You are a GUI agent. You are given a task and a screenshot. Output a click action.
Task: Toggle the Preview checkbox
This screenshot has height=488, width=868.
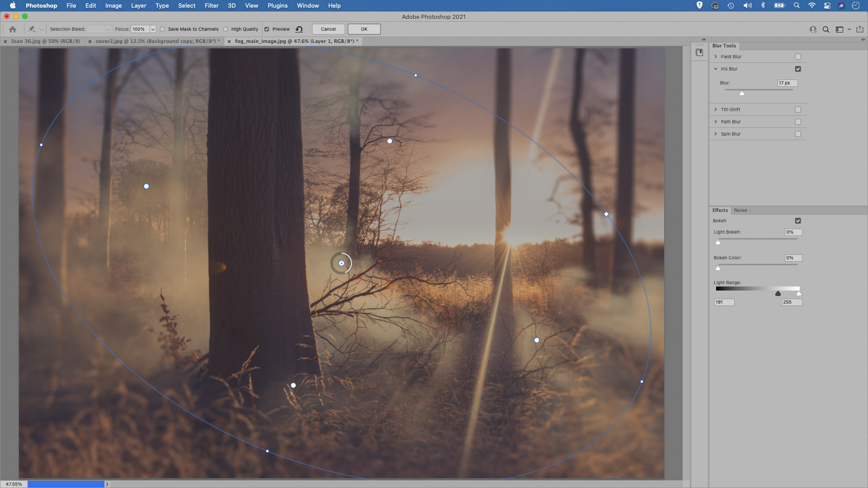coord(267,29)
